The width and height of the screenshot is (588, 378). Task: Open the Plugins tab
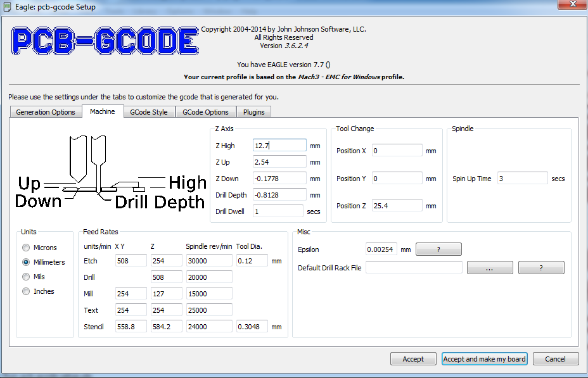pos(254,112)
